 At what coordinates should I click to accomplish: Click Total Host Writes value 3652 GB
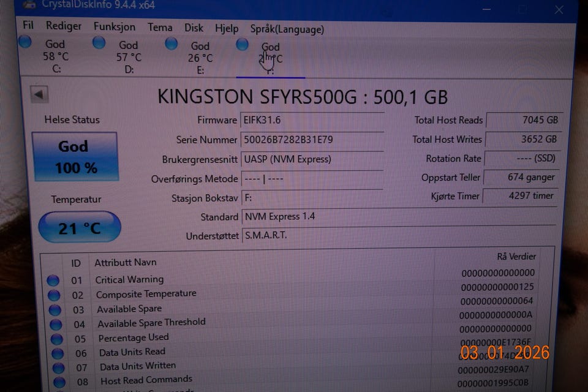click(524, 139)
